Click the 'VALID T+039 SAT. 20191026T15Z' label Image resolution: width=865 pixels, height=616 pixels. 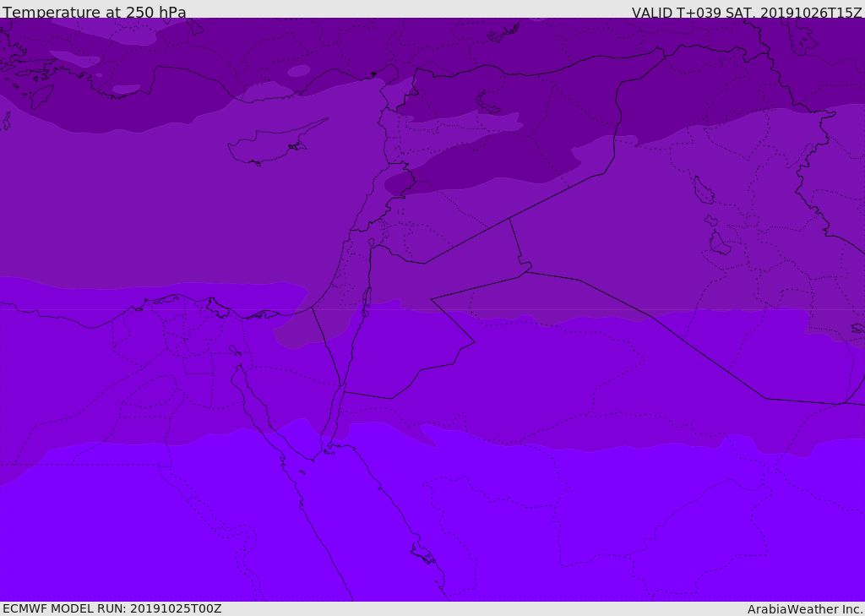coord(747,12)
